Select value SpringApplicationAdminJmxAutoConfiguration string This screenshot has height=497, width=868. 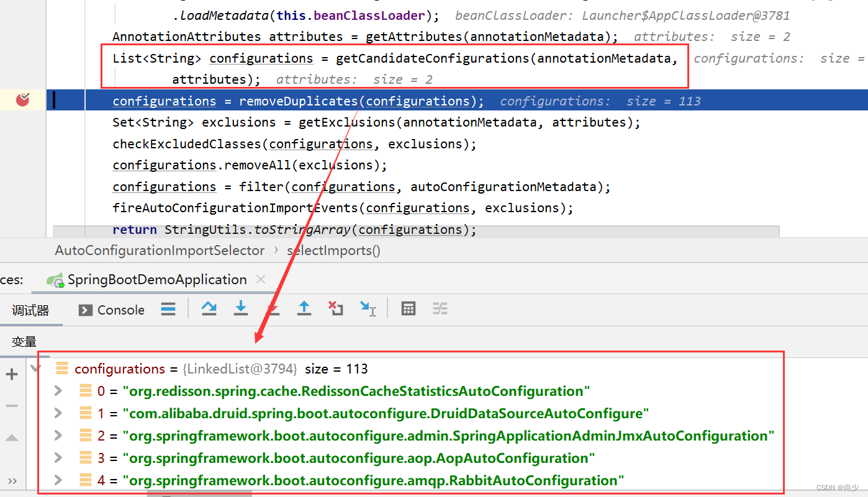(x=448, y=436)
